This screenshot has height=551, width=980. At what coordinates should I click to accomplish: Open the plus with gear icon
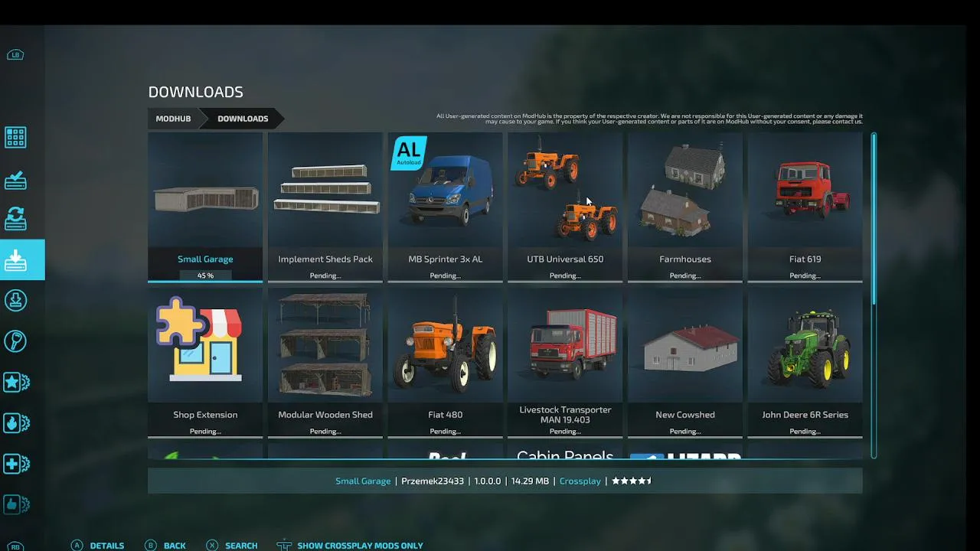coord(16,464)
